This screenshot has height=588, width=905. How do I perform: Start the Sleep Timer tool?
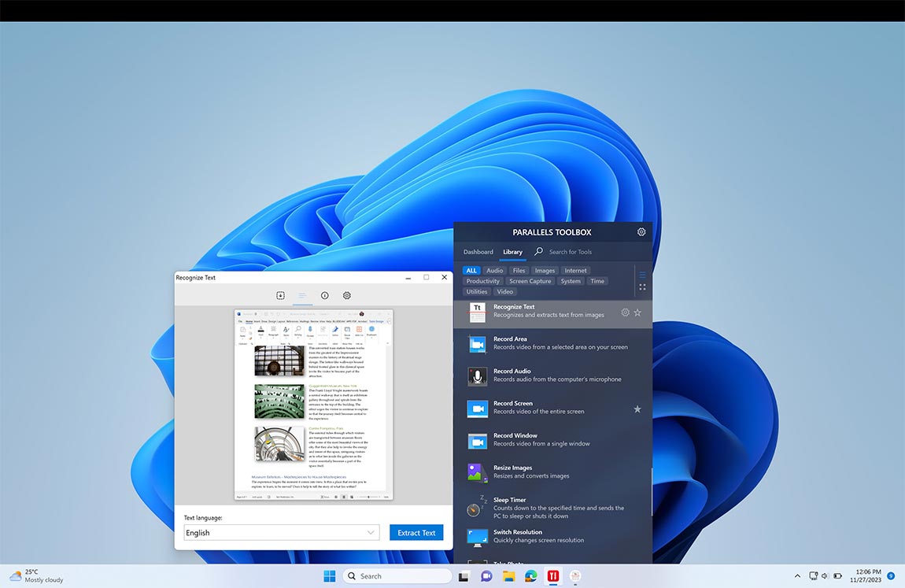pos(543,507)
